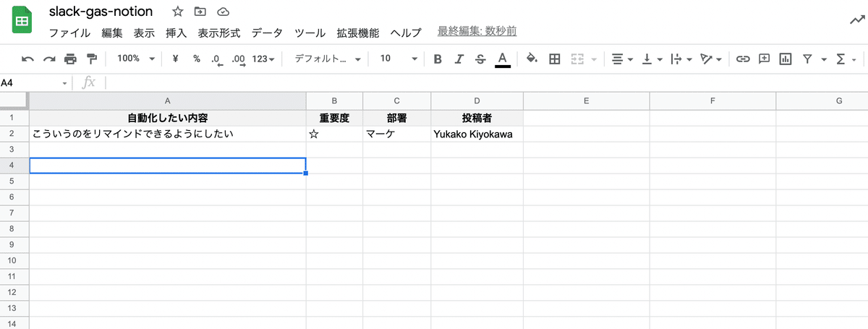The image size is (868, 329).
Task: Open the デフォルト font dropdown
Action: (328, 59)
